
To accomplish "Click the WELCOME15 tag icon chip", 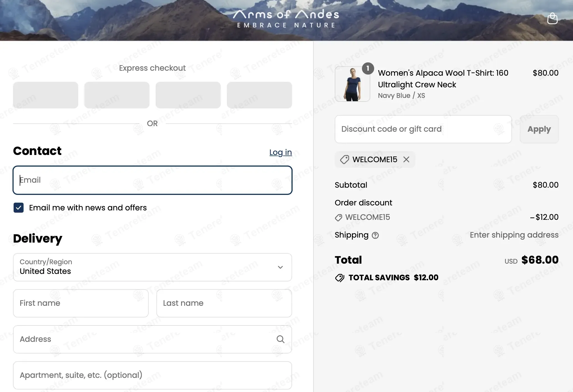I will (x=344, y=160).
